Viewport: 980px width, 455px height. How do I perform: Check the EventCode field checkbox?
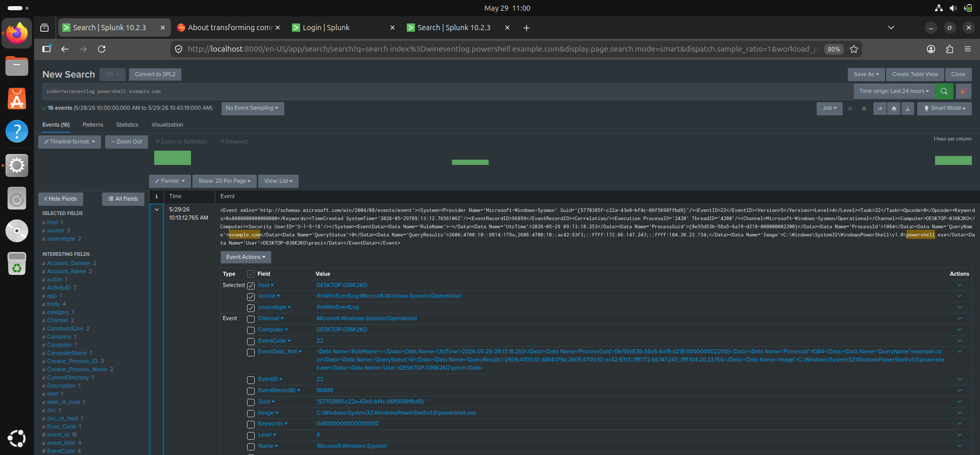(251, 342)
